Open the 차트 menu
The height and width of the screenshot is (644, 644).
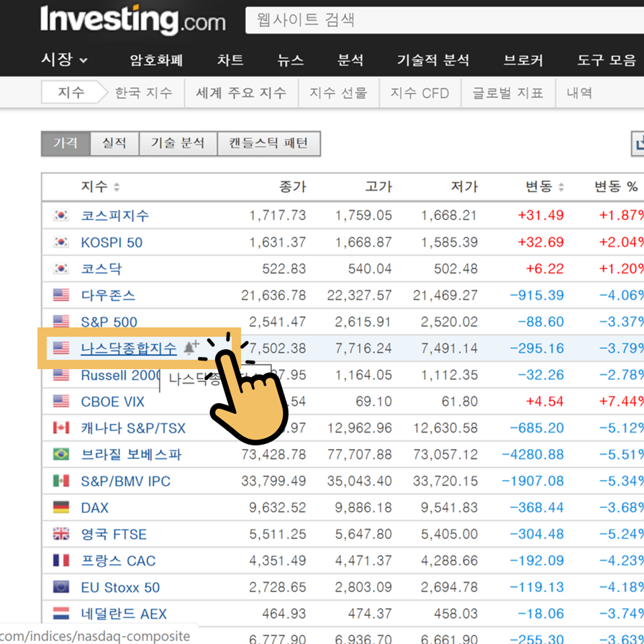pyautogui.click(x=230, y=60)
